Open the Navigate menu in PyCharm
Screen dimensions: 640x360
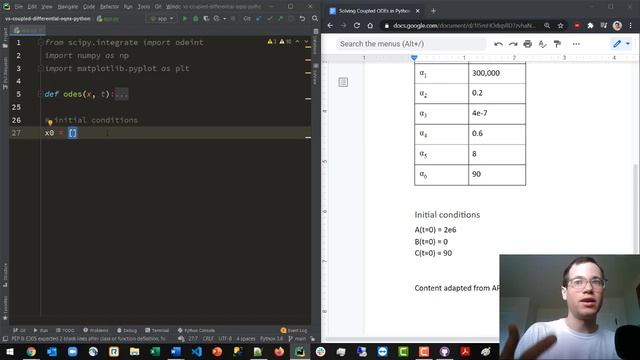coord(68,7)
